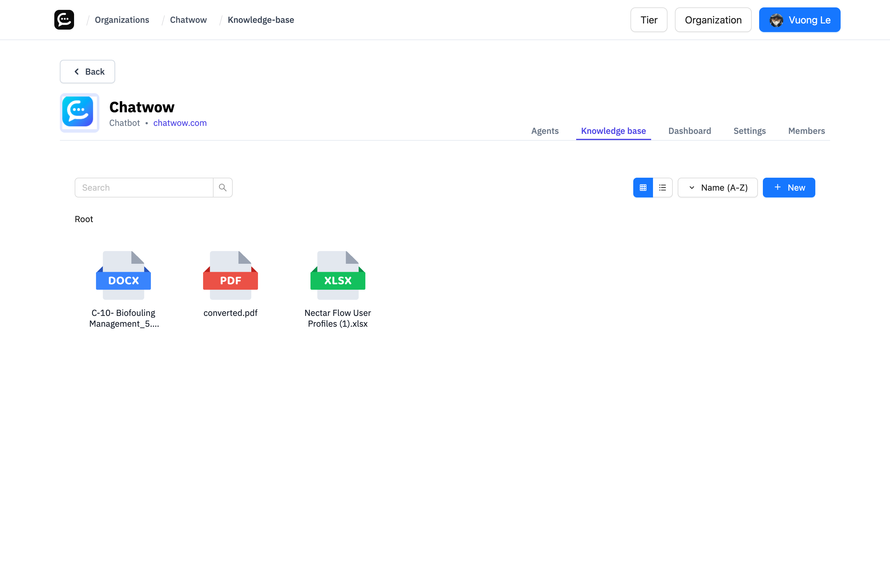Open the Organization dropdown
The image size is (890, 588).
tap(713, 19)
